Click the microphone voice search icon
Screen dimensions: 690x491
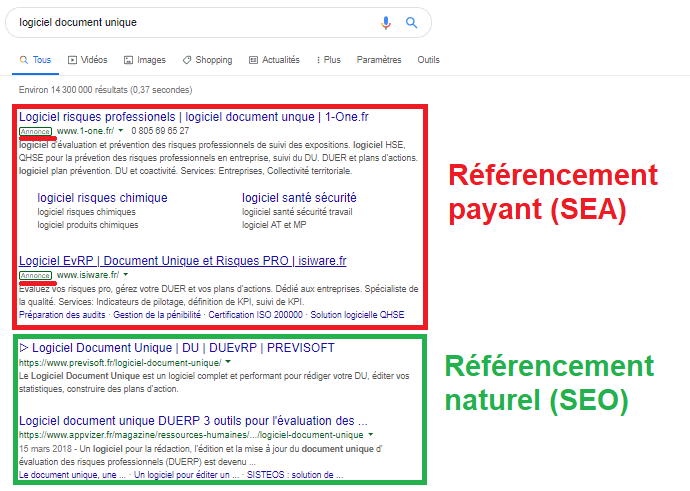point(386,23)
